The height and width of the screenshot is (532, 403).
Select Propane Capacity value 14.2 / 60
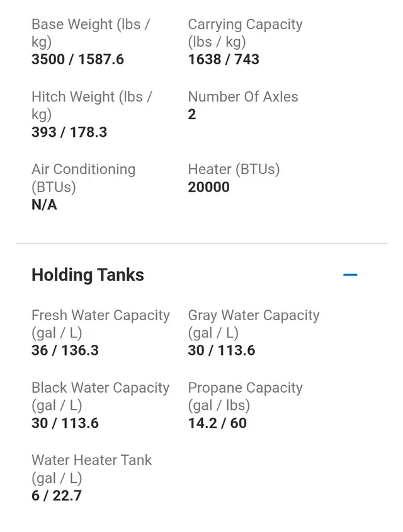(x=217, y=423)
